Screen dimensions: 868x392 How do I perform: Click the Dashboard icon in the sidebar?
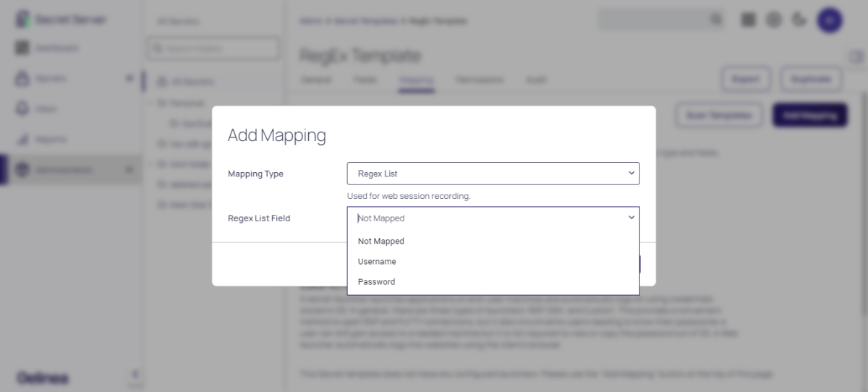22,48
